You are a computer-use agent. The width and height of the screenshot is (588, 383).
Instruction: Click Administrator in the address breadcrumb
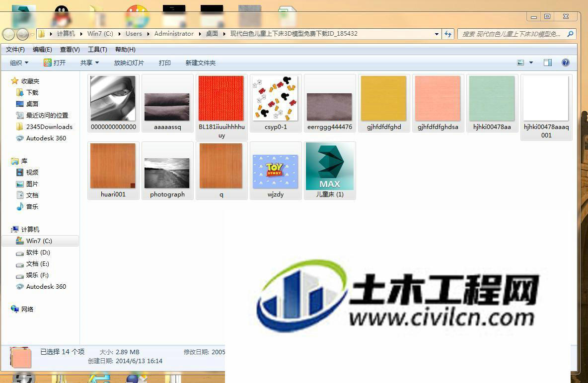point(174,34)
